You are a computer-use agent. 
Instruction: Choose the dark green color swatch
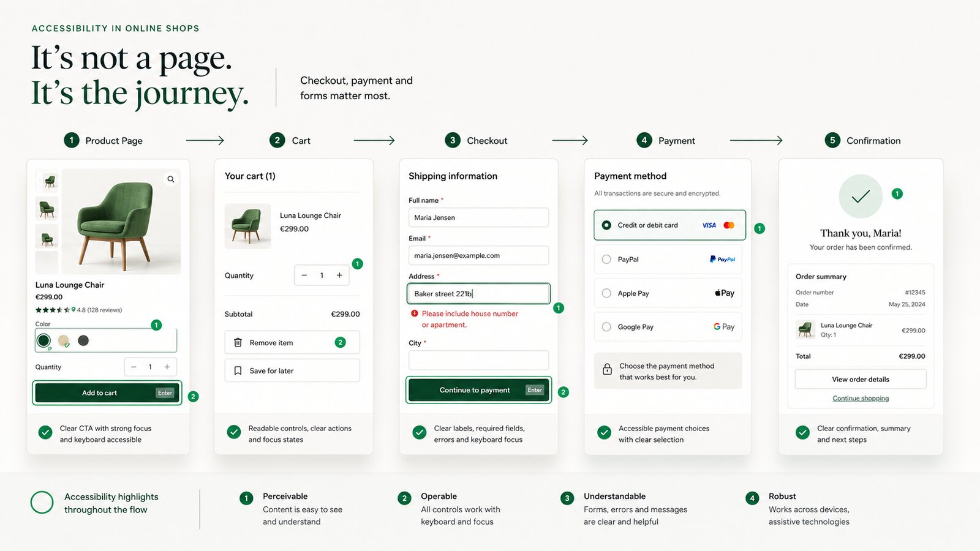click(43, 340)
